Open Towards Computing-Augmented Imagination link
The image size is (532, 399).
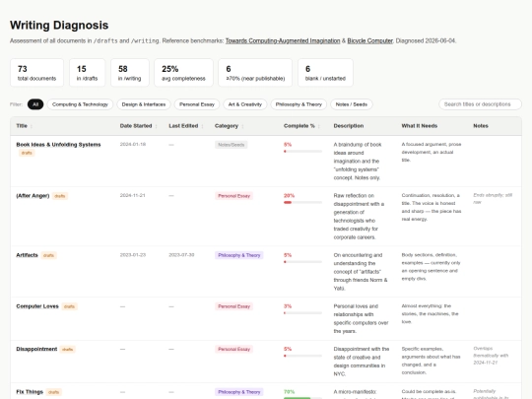pos(283,40)
